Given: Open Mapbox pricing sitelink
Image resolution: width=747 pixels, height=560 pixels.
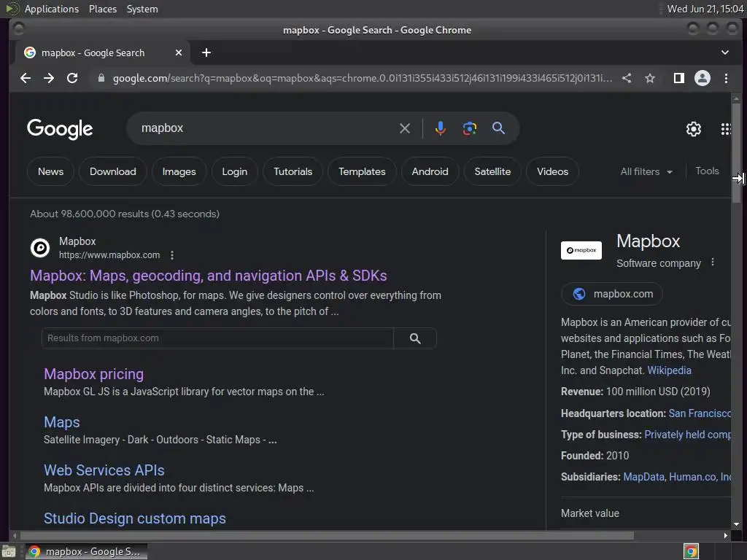Looking at the screenshot, I should click(94, 374).
